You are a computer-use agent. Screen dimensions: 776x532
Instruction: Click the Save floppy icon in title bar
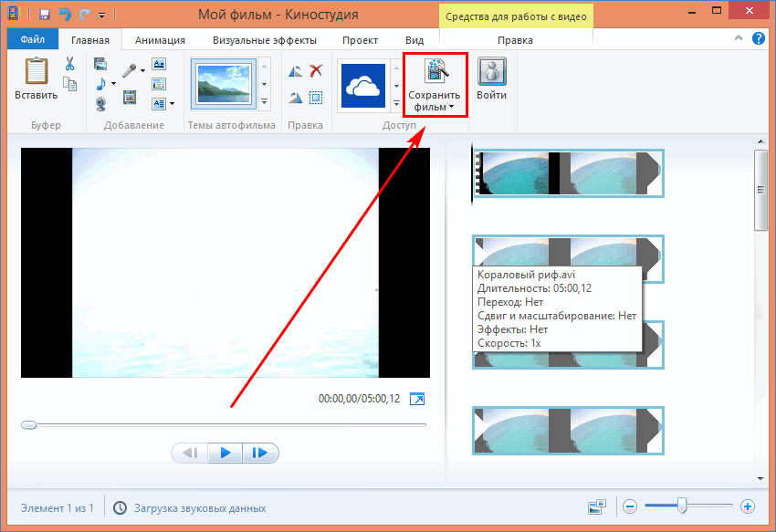coord(43,16)
